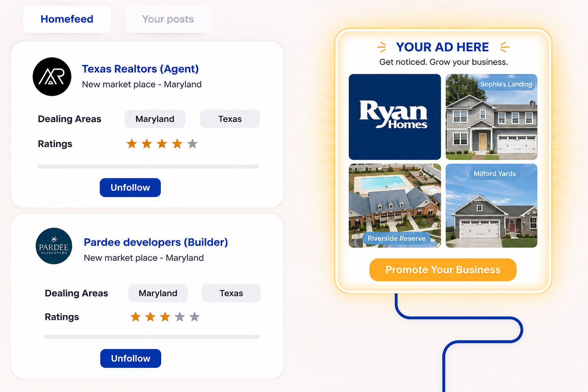
Task: Click second rating star for Texas Realtors
Action: pyautogui.click(x=147, y=144)
